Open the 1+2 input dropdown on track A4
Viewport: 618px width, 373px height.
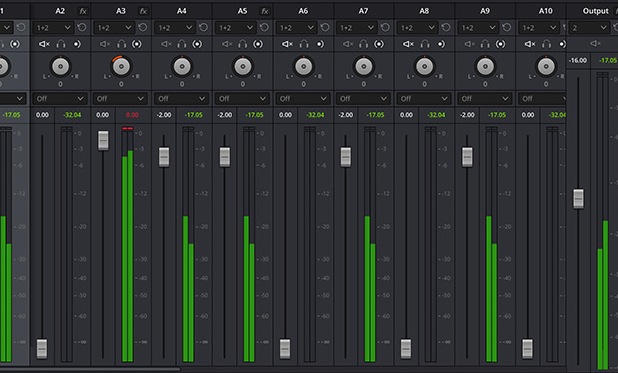coord(175,28)
